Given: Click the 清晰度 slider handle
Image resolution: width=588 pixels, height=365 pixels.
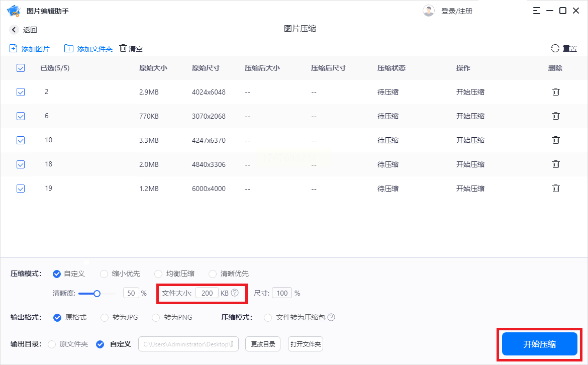Looking at the screenshot, I should (97, 293).
